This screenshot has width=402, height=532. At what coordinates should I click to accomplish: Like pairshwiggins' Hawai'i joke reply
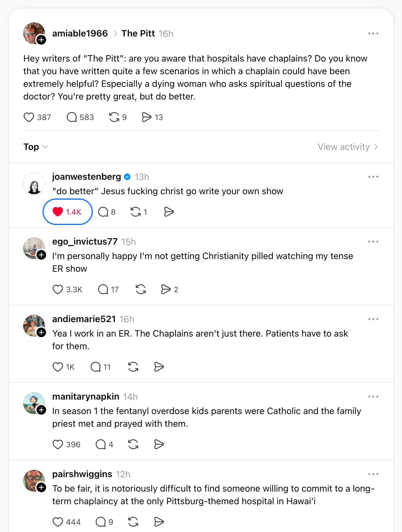57,522
